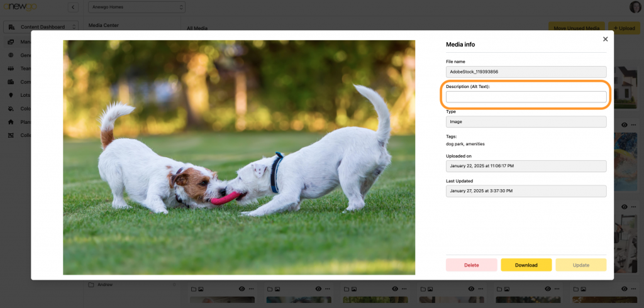Open the user profile avatar
Viewport: 644px width, 308px height.
pos(635,7)
